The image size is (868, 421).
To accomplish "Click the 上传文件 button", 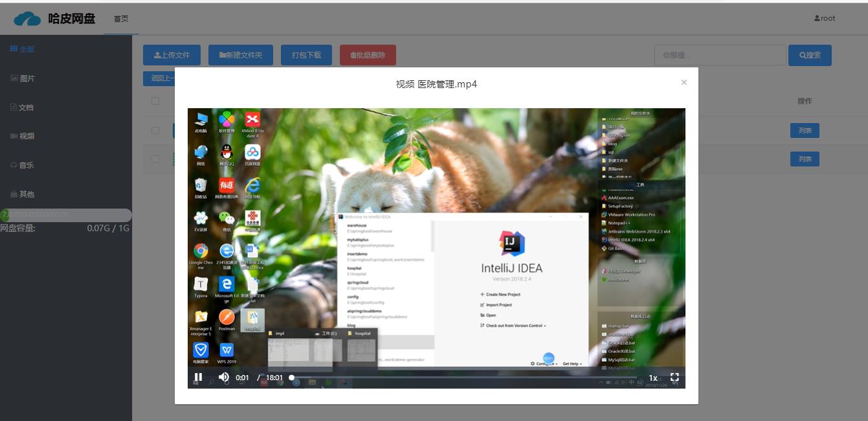I will 172,55.
